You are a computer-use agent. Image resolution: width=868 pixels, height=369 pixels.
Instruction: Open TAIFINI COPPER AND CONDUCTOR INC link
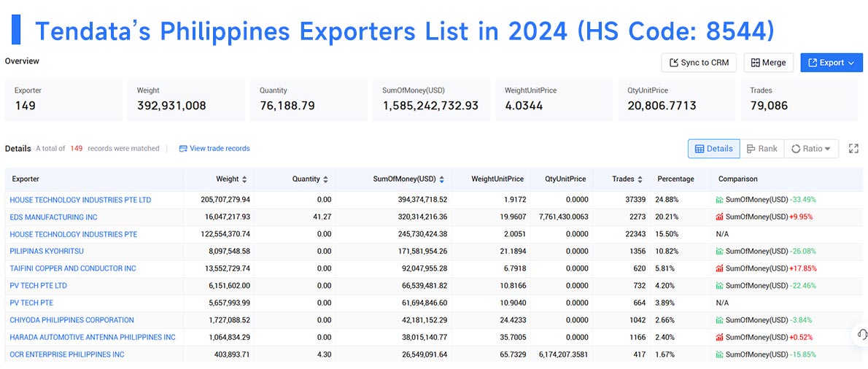(72, 268)
